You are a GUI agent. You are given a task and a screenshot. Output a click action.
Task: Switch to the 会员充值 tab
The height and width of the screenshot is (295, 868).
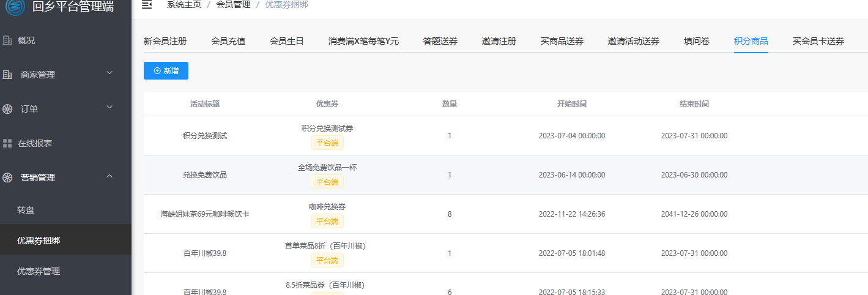(228, 42)
